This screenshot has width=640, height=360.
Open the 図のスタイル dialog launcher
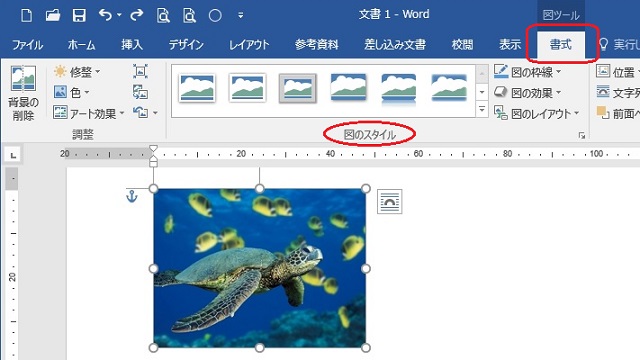click(582, 136)
